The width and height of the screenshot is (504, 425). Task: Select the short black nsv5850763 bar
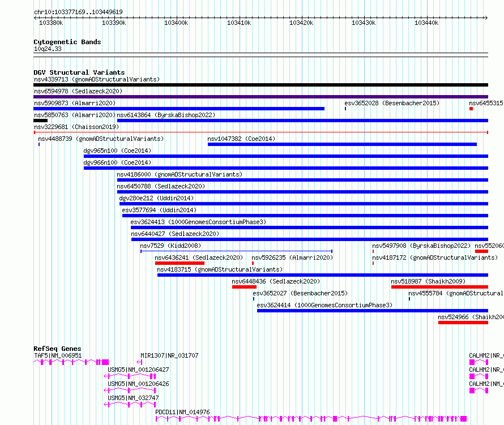coord(41,121)
